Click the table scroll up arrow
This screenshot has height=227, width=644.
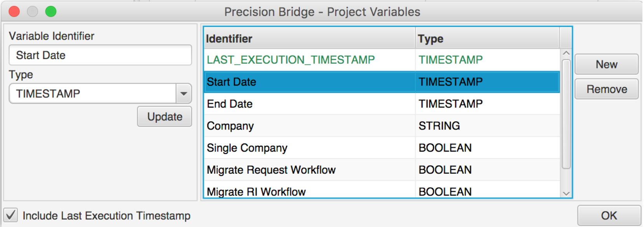pyautogui.click(x=566, y=53)
